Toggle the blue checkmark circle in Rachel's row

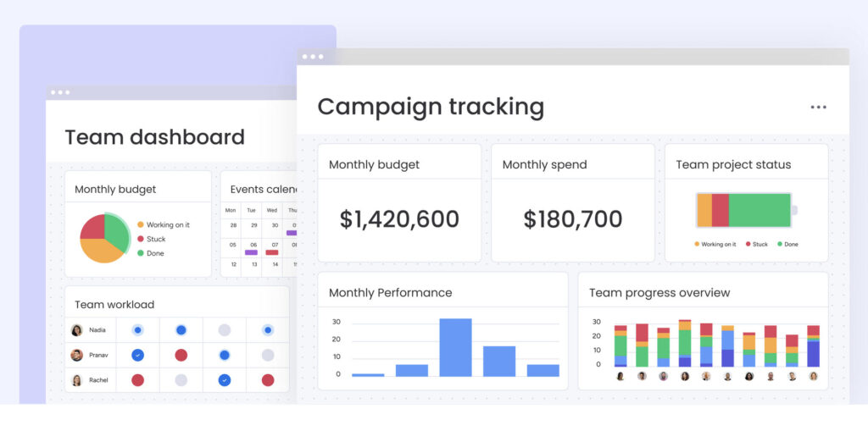tap(224, 380)
